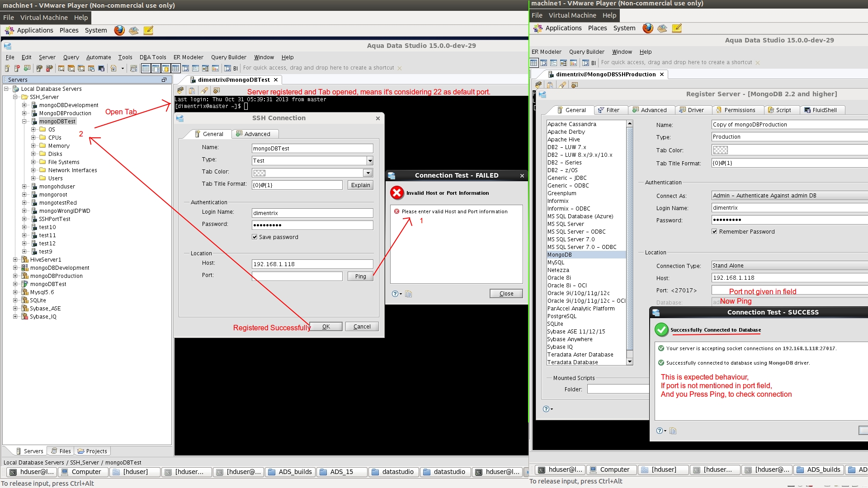This screenshot has height=488, width=868.
Task: Open the Places menu in left GNOME panel
Action: point(69,30)
